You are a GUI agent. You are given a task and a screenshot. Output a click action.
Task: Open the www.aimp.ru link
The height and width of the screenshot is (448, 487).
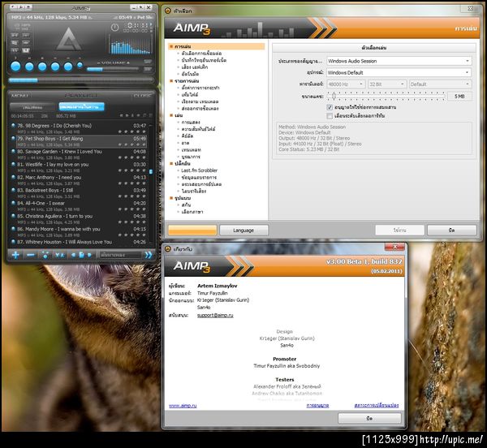click(183, 406)
